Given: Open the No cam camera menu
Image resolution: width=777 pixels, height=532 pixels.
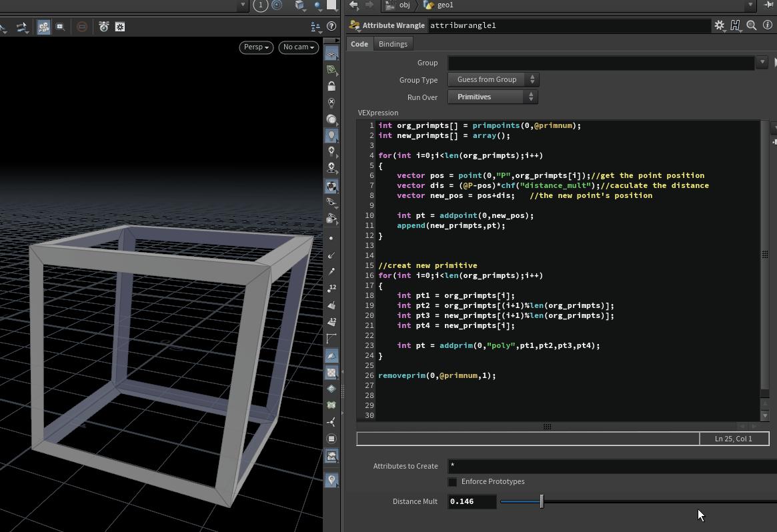Looking at the screenshot, I should click(298, 47).
